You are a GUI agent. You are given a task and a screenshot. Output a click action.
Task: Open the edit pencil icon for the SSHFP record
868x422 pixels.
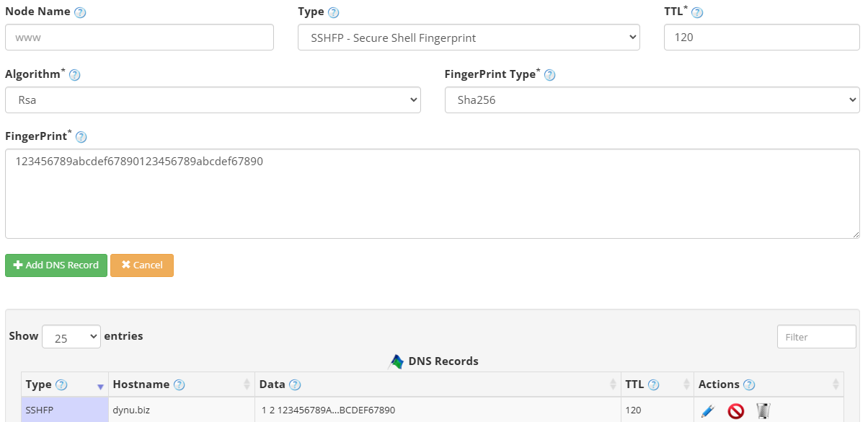point(708,410)
